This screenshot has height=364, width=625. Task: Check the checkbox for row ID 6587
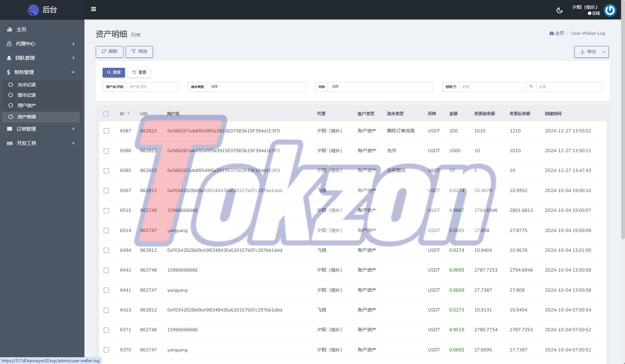click(x=106, y=131)
